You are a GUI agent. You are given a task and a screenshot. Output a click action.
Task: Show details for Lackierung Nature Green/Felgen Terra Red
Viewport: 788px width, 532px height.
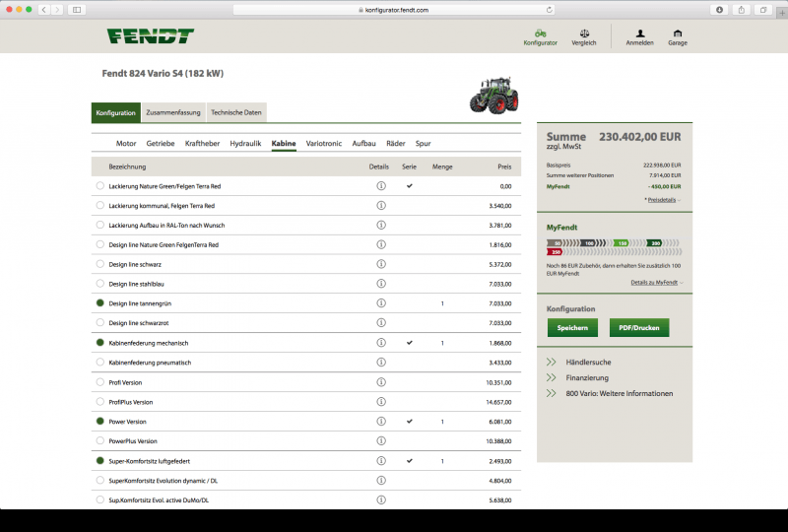381,186
